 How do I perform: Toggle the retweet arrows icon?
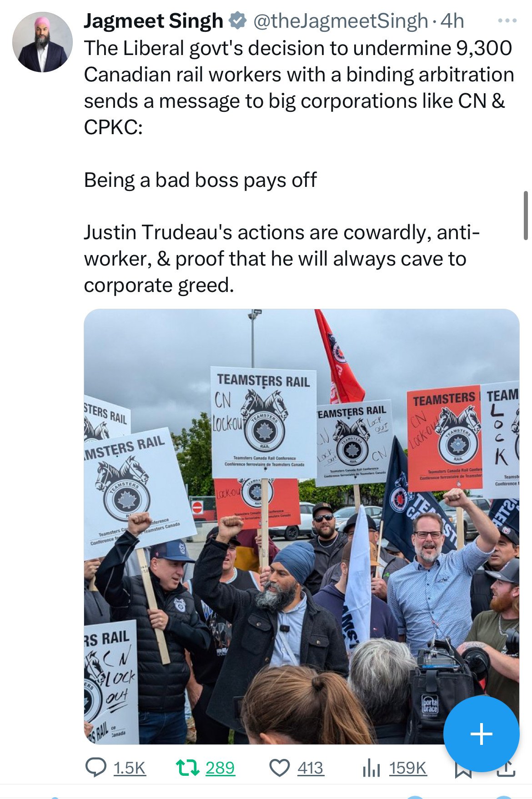tap(187, 768)
